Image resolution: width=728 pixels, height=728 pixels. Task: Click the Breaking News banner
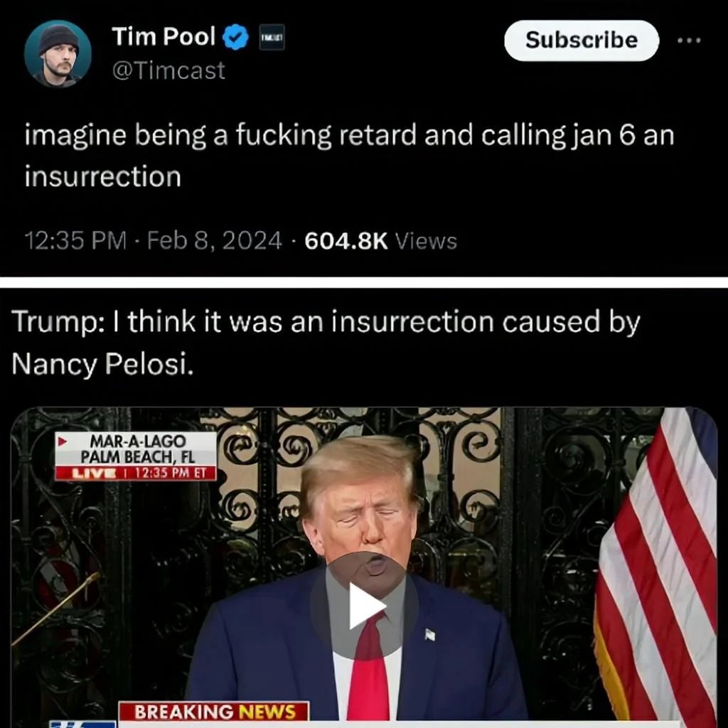(x=214, y=711)
